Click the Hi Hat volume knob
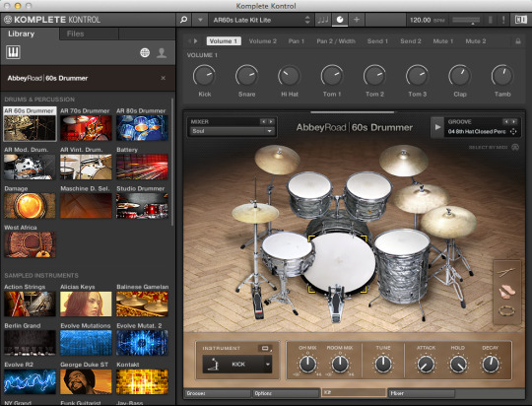 click(290, 75)
